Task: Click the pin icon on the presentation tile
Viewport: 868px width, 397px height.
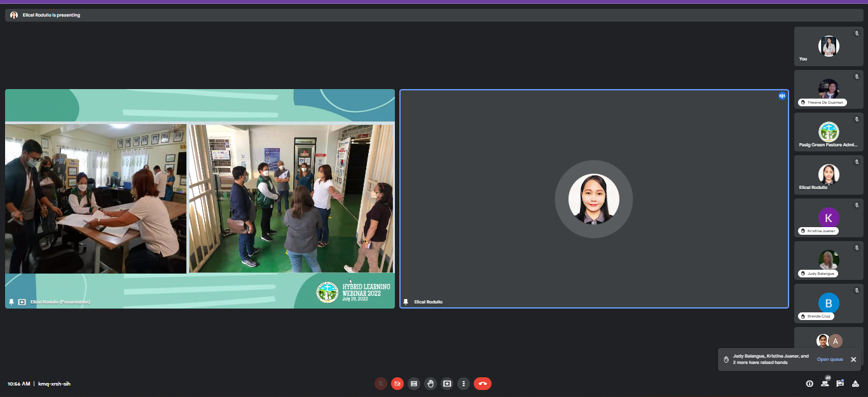Action: tap(11, 302)
